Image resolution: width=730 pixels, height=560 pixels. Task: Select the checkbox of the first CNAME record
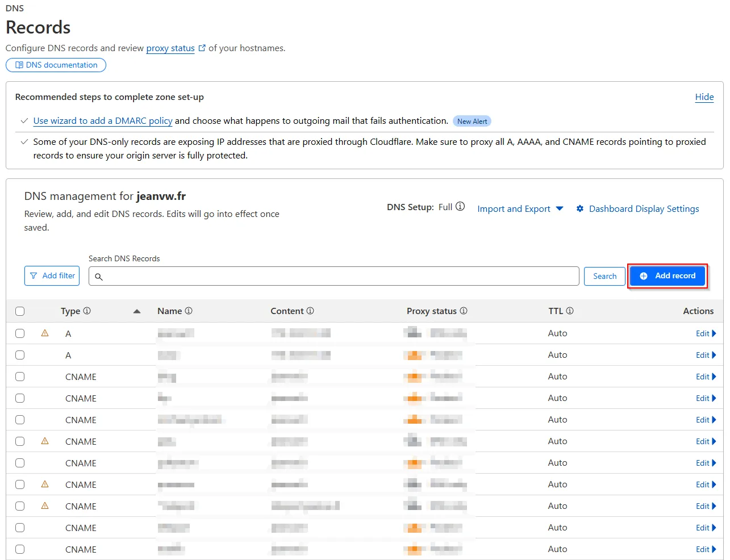pos(20,377)
